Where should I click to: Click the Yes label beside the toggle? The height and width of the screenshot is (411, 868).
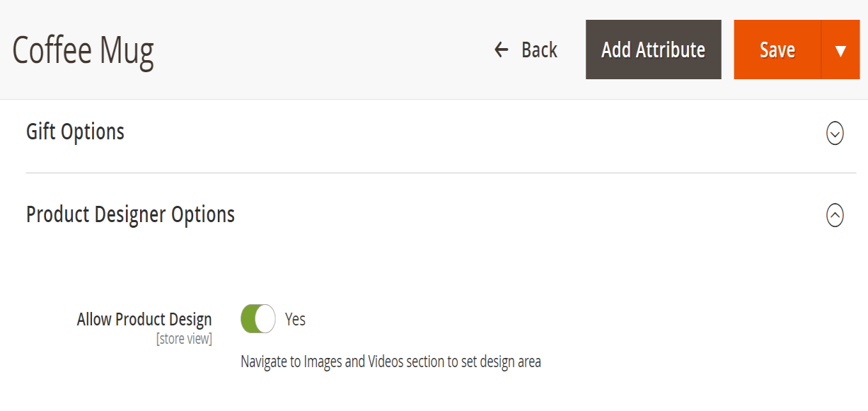[296, 319]
